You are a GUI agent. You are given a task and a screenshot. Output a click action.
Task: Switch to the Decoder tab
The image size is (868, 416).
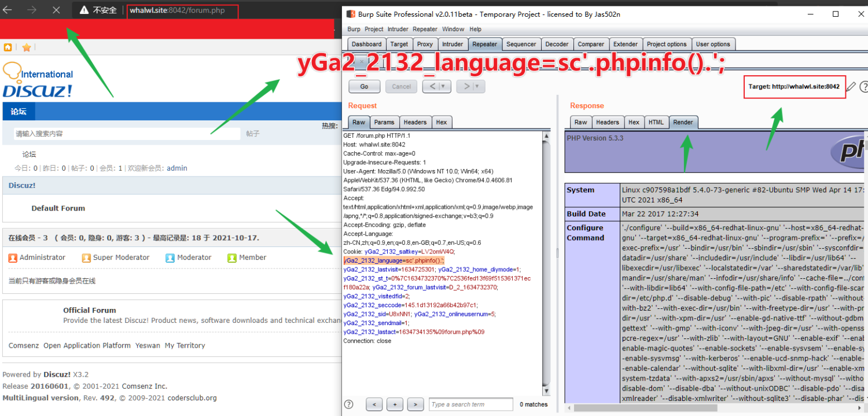(557, 44)
